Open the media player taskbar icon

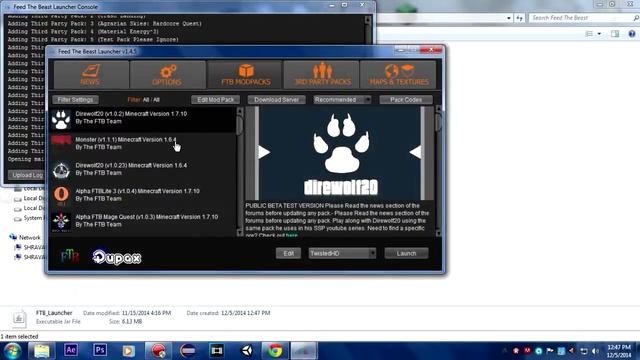pyautogui.click(x=129, y=351)
